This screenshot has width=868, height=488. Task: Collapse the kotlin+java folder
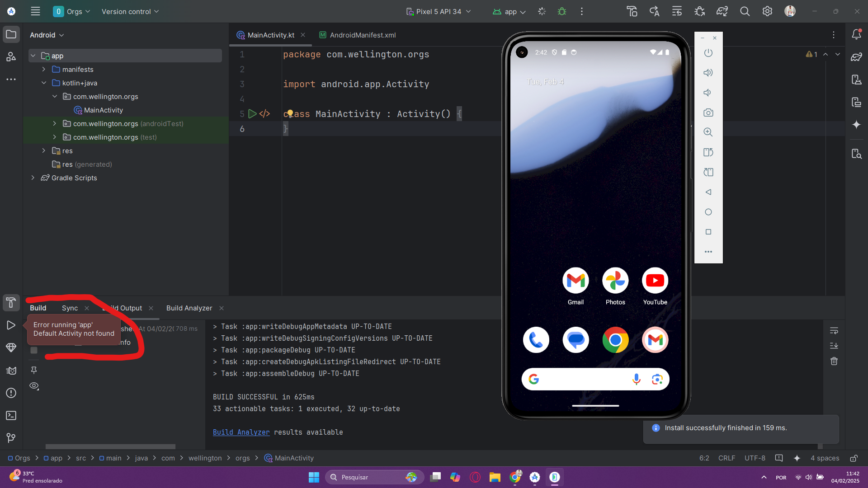44,83
